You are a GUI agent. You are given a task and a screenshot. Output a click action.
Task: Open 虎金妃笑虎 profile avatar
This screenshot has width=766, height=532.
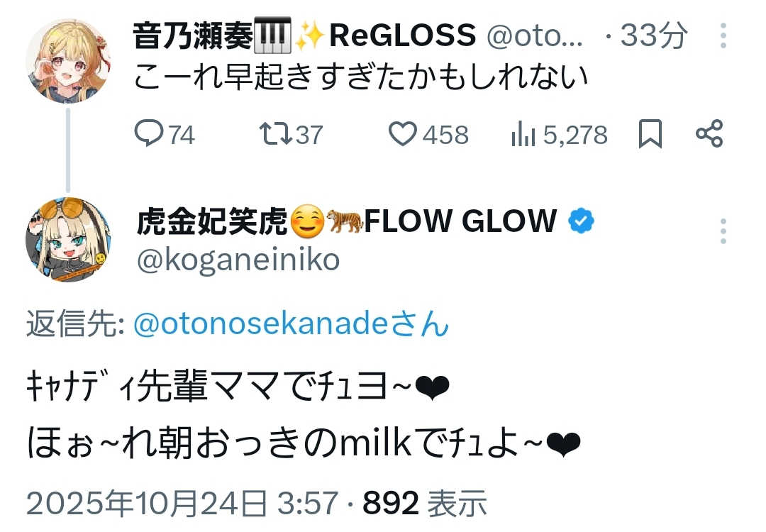[x=68, y=239]
